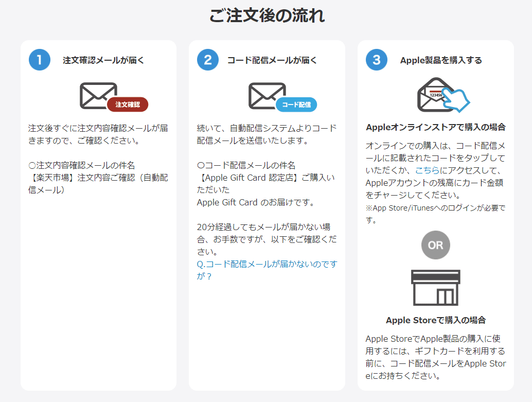Click text 【楽天市場】注文内容ご確認
The width and height of the screenshot is (532, 402).
pos(83,178)
